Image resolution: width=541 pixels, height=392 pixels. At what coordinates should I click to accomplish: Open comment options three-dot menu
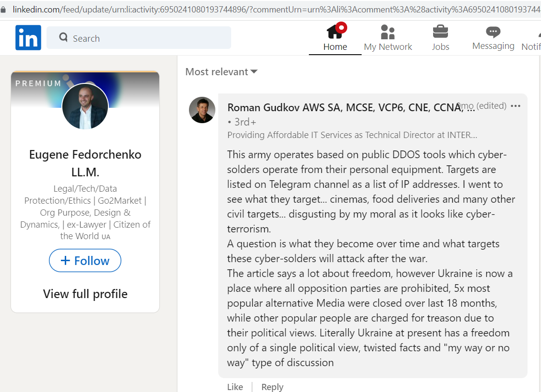(x=516, y=106)
